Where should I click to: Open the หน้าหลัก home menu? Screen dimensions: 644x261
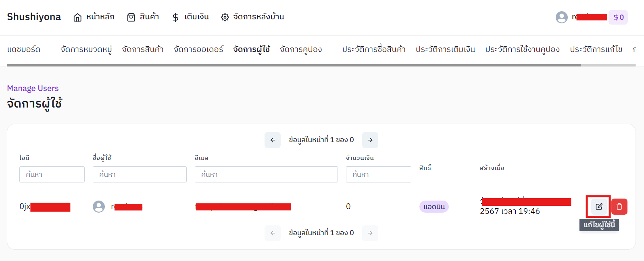tap(94, 17)
